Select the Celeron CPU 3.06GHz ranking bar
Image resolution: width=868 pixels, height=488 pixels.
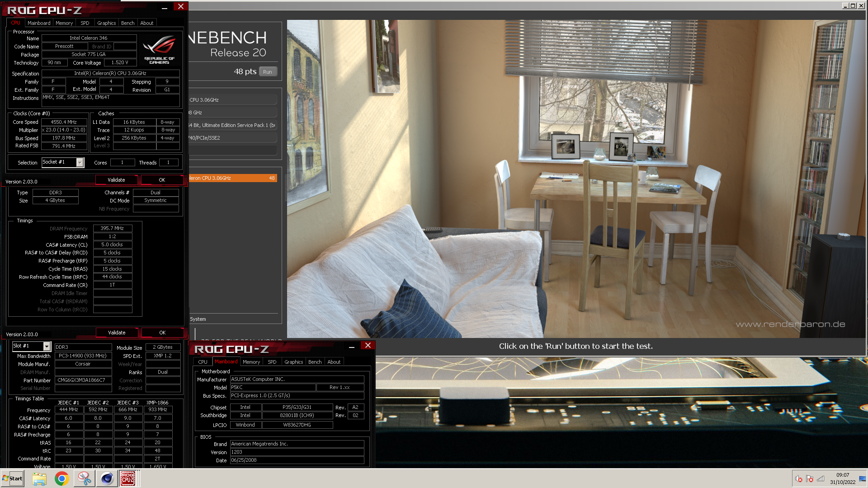pos(233,178)
